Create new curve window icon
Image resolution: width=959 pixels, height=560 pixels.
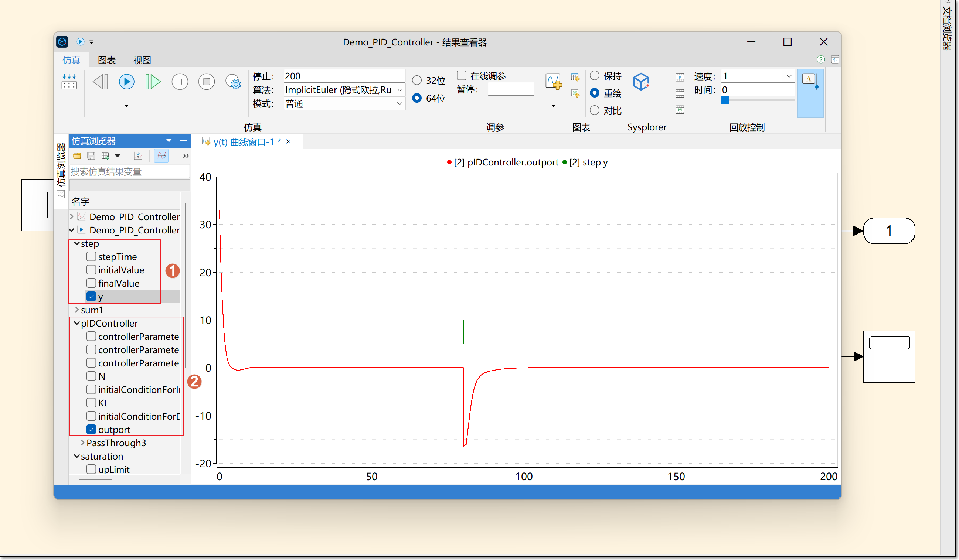click(x=553, y=82)
